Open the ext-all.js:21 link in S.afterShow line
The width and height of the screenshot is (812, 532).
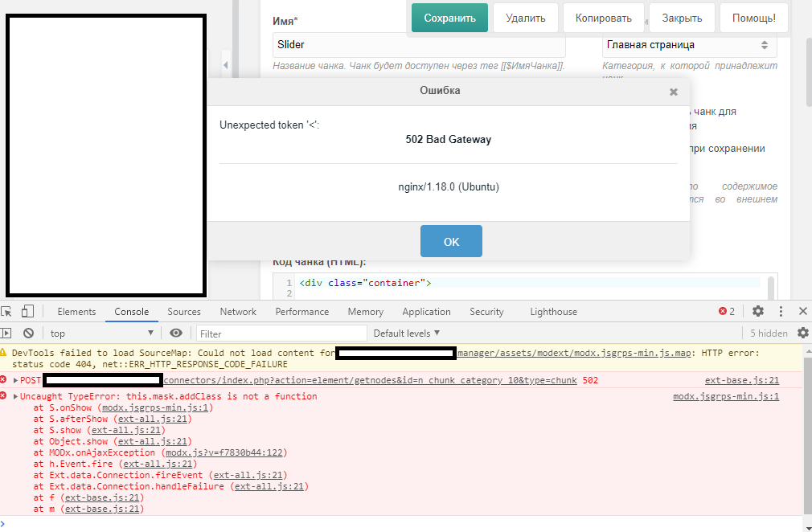(152, 419)
